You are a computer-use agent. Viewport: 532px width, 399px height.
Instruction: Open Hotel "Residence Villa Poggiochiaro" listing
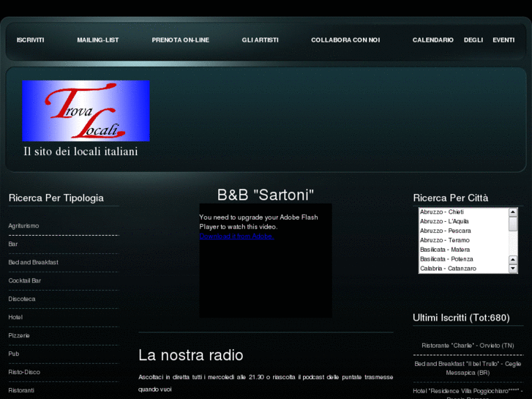(468, 393)
